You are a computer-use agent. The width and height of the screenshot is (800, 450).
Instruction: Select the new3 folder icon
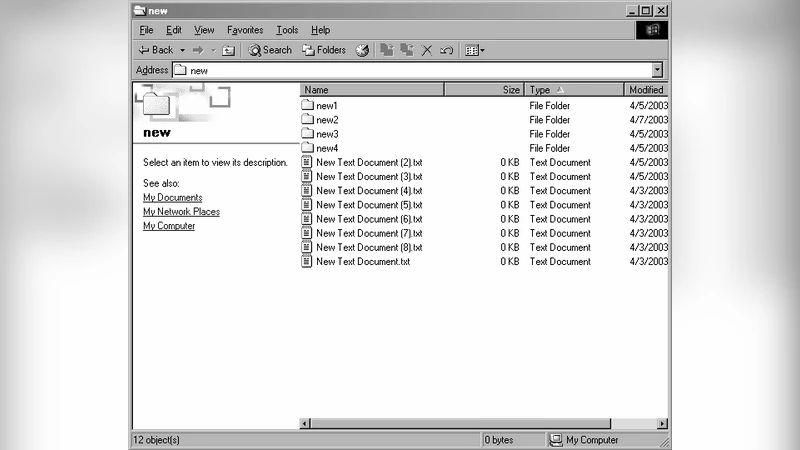coord(308,134)
